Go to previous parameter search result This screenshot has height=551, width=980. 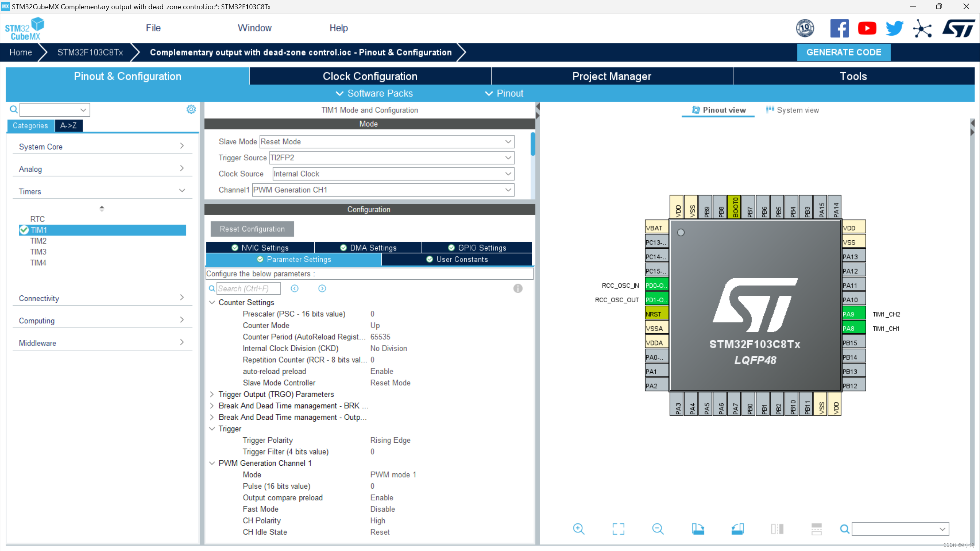[x=294, y=289]
